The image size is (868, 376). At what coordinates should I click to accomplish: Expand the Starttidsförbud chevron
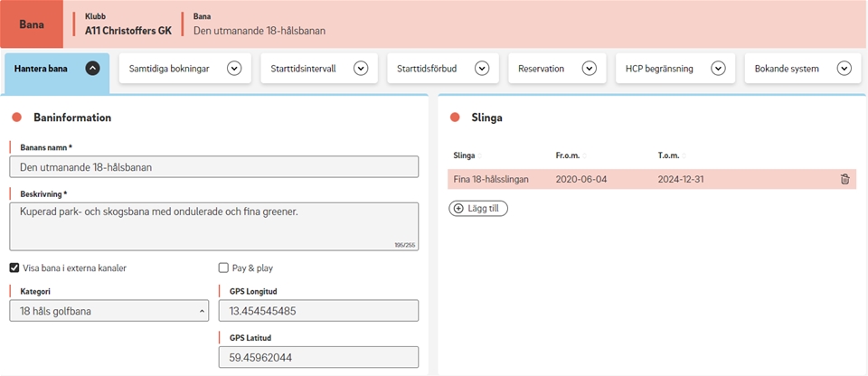pos(482,69)
